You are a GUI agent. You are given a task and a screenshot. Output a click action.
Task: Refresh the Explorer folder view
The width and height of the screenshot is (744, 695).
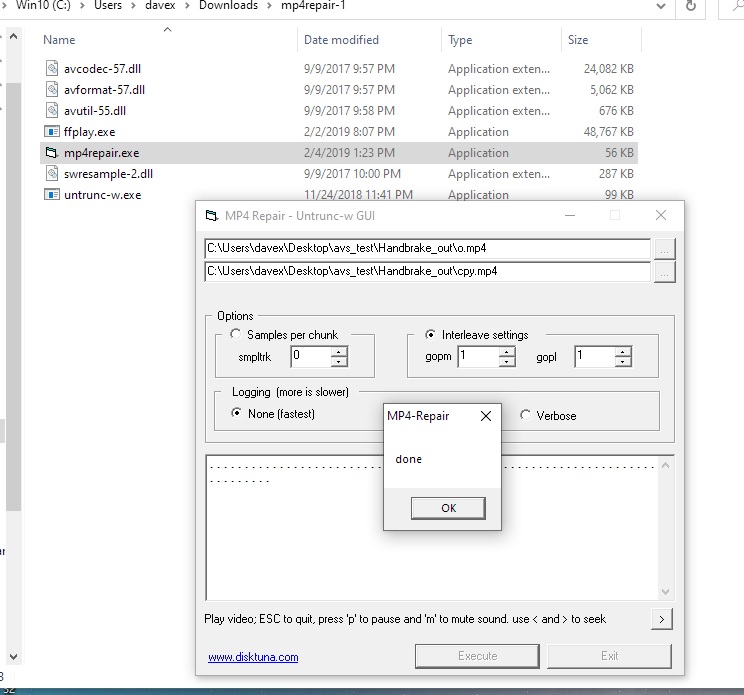[691, 6]
